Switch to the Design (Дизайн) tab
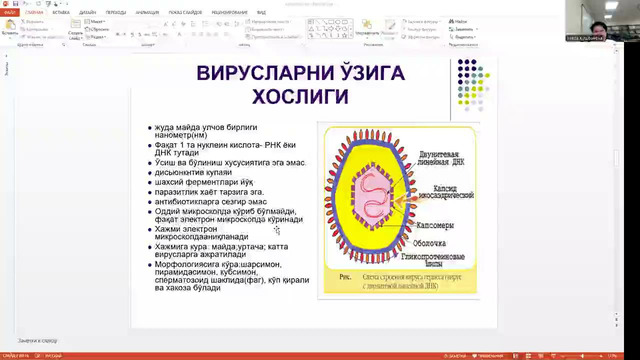Screen dimensions: 640x360 (87, 13)
